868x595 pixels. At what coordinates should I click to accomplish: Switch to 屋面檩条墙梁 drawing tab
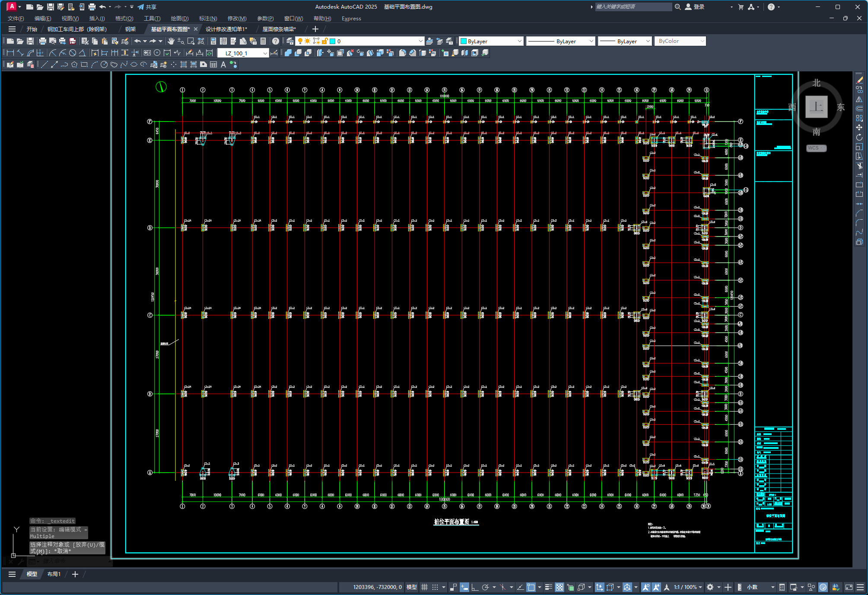tap(279, 29)
